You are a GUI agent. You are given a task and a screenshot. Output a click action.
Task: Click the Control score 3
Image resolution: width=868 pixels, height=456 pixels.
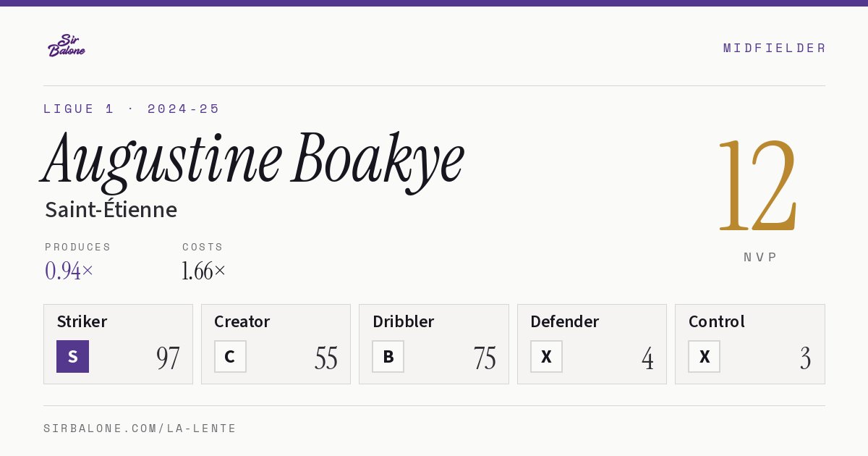(805, 358)
